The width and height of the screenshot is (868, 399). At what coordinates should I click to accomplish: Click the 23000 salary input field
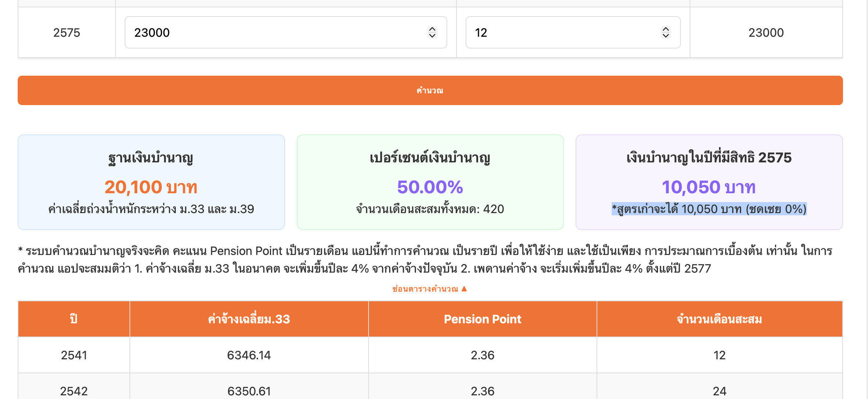(272, 32)
